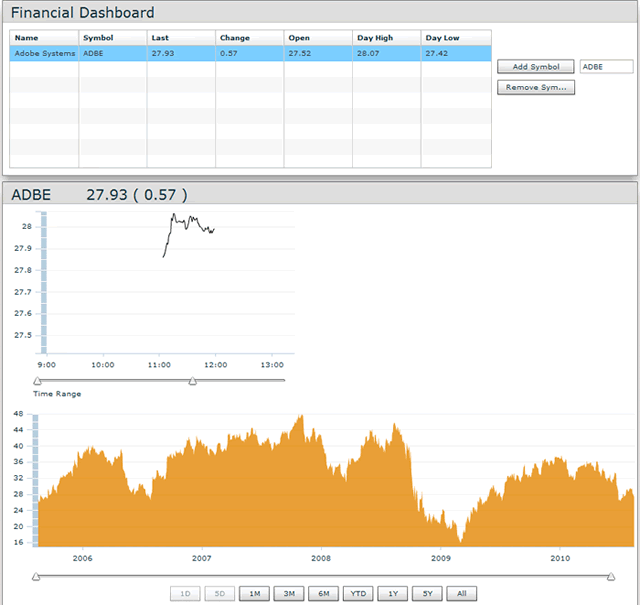
Task: Click the Last column header
Action: point(180,38)
